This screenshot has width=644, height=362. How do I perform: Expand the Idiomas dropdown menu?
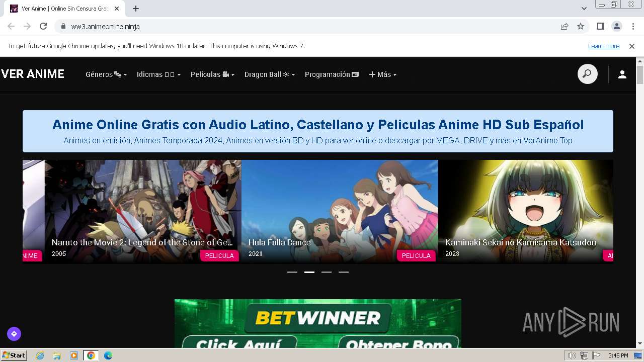tap(158, 74)
